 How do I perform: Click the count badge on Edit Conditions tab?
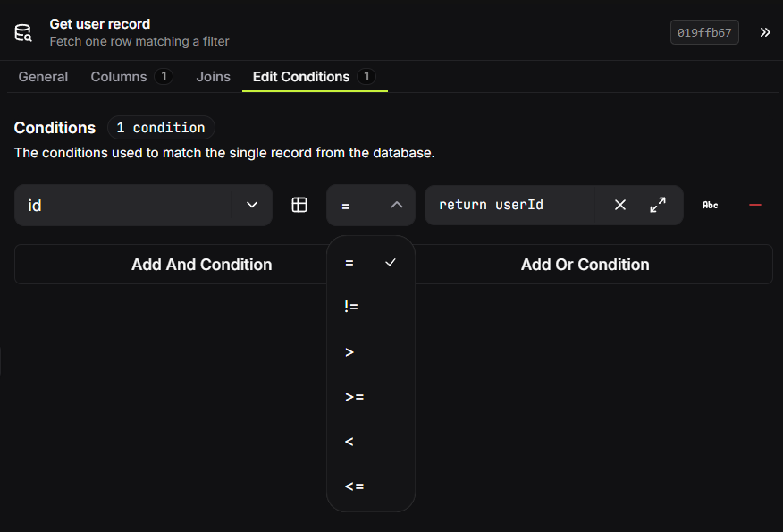pos(366,76)
